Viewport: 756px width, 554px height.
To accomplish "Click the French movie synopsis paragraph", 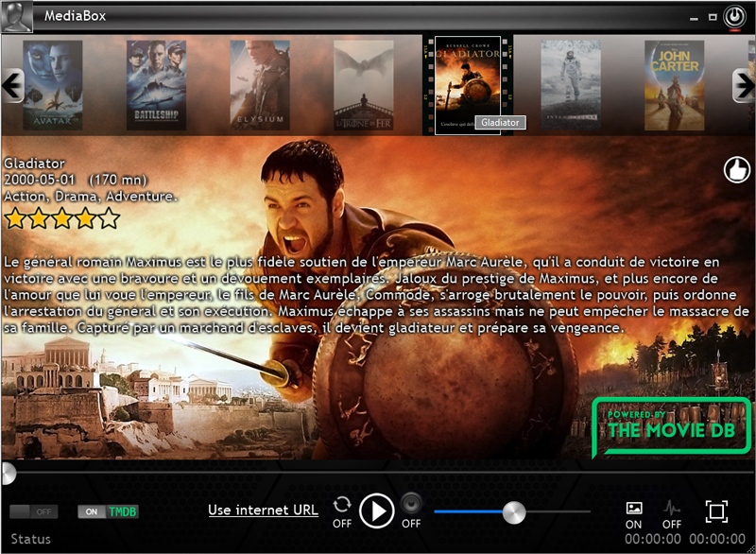I will coord(376,295).
